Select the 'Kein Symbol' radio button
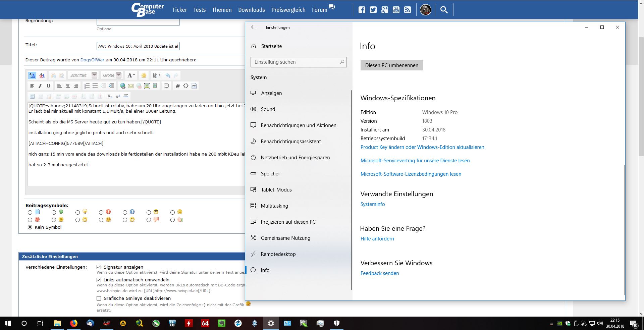 [30, 227]
